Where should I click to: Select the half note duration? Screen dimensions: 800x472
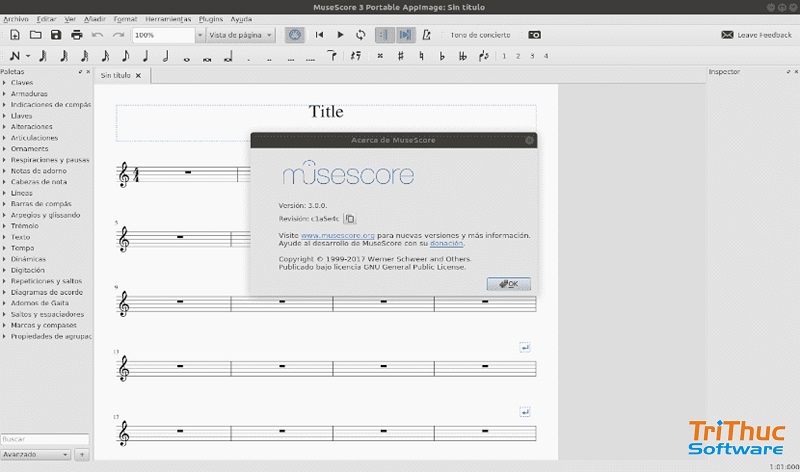click(166, 56)
